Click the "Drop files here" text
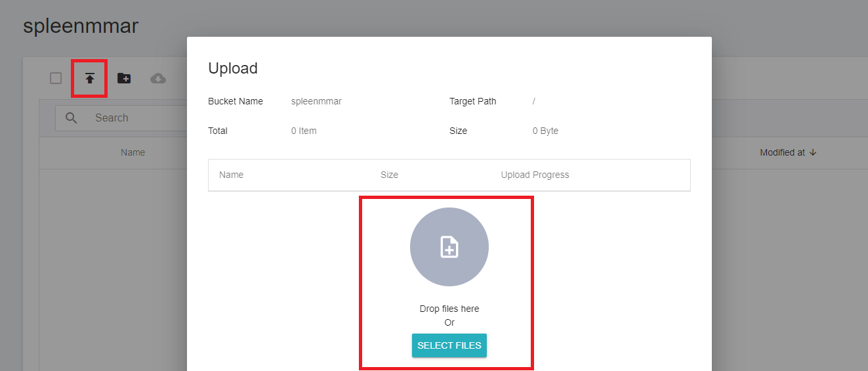This screenshot has width=868, height=371. (x=449, y=309)
